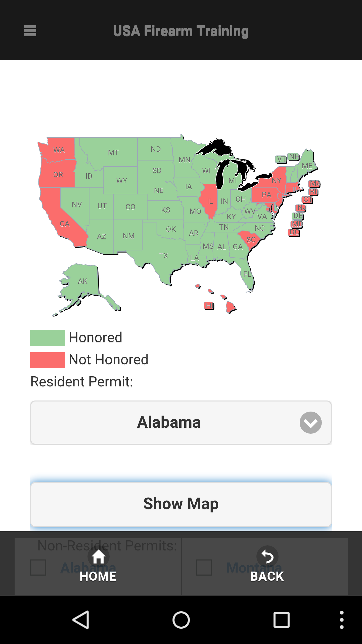Open Android recent apps square
Screen dimensions: 362x644
point(281,620)
